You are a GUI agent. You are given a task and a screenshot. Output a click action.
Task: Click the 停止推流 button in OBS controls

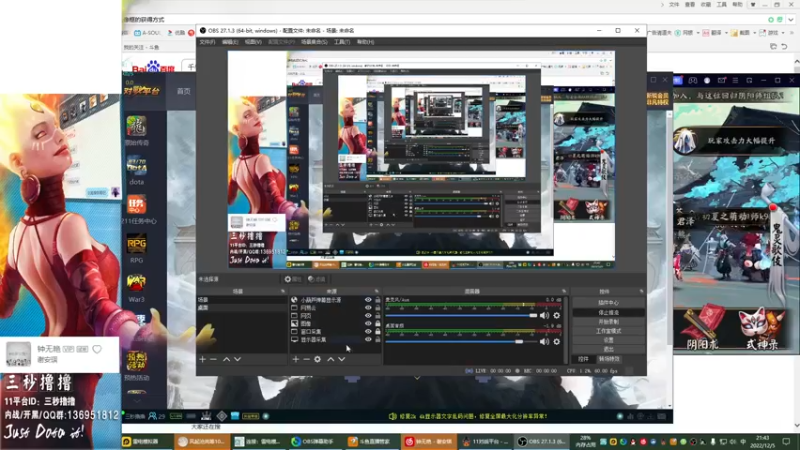[x=608, y=312]
